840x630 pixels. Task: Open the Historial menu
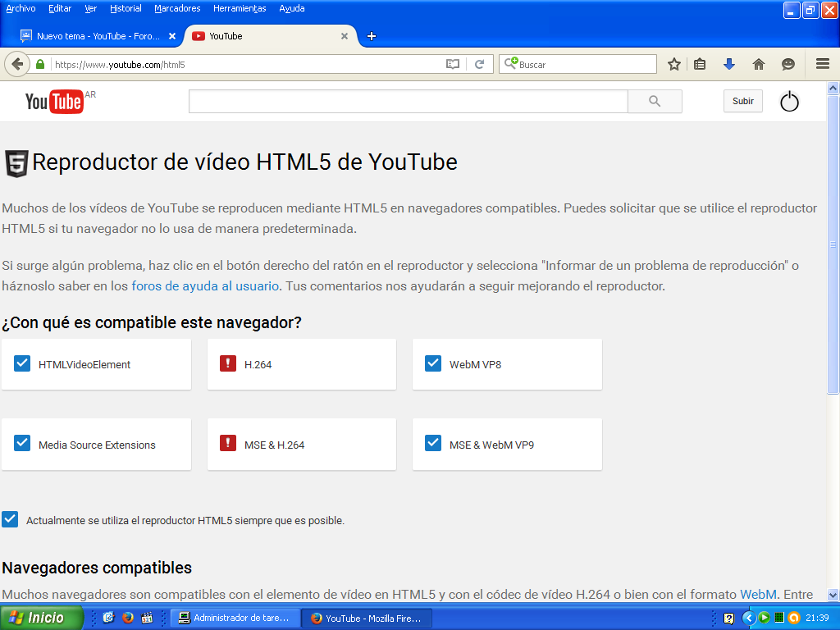[126, 8]
